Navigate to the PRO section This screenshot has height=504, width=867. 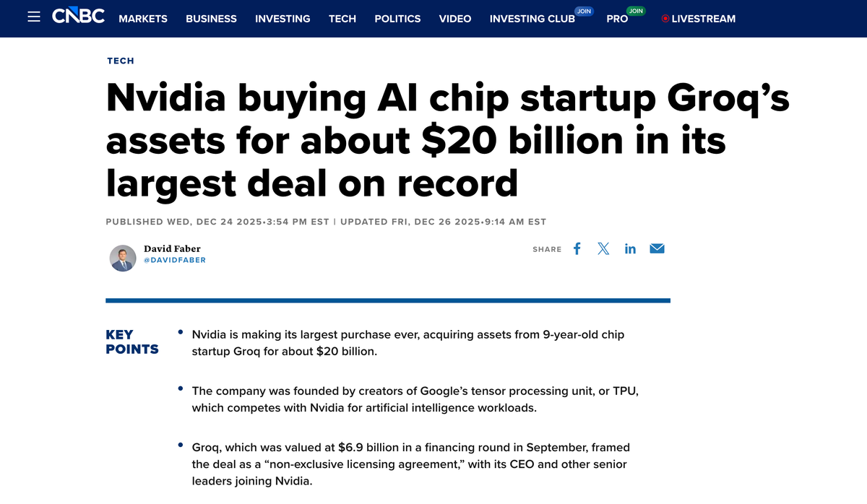pyautogui.click(x=617, y=19)
